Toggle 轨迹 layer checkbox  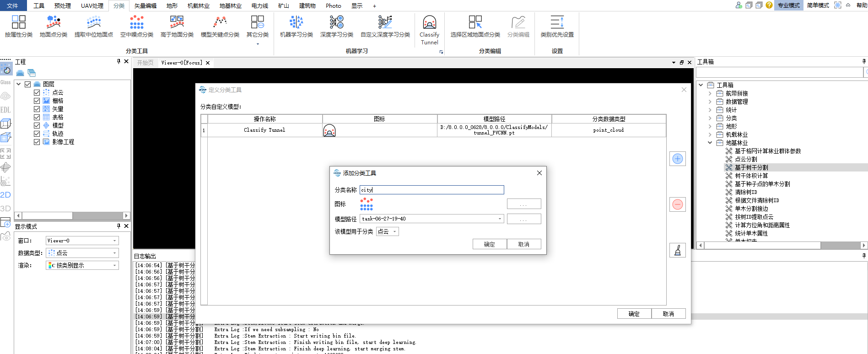point(37,134)
